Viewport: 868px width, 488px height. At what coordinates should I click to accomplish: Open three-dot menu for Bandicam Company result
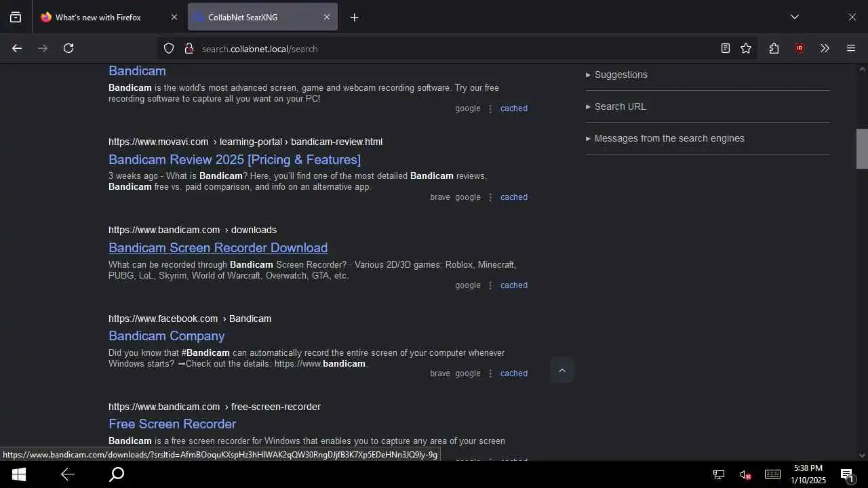(x=490, y=373)
